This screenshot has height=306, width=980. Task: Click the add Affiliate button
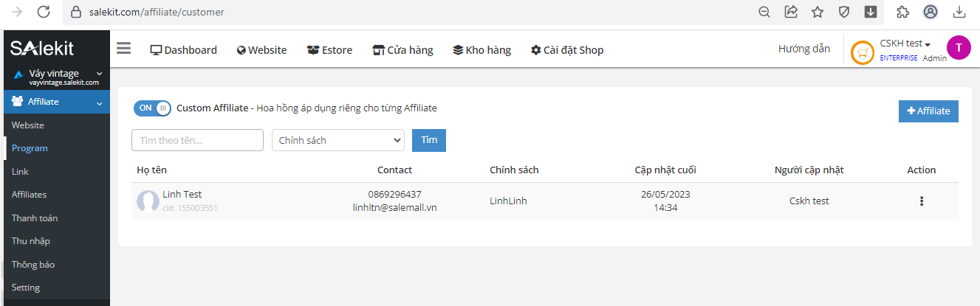pos(928,111)
